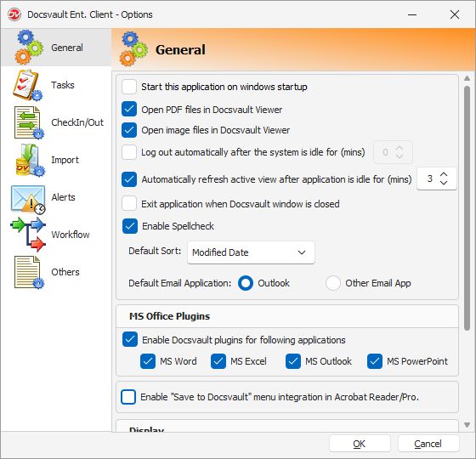
Task: Click the Default Email Application label
Action: (x=179, y=283)
